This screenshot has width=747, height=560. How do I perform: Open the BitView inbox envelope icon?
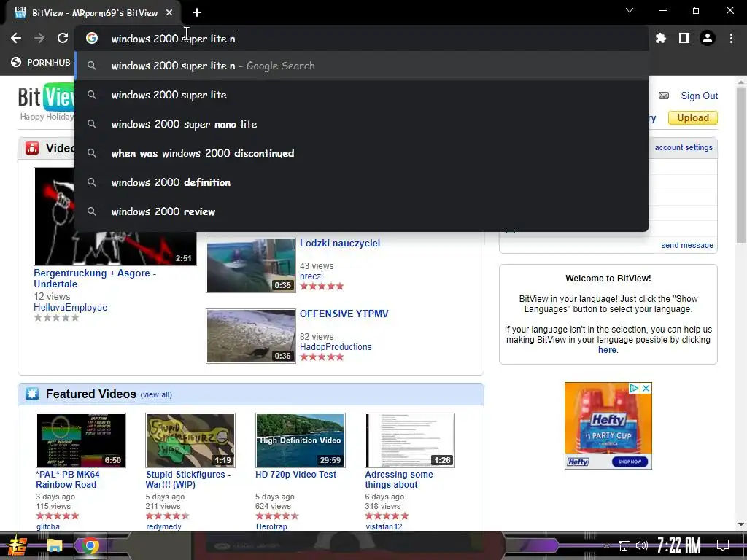coord(664,96)
